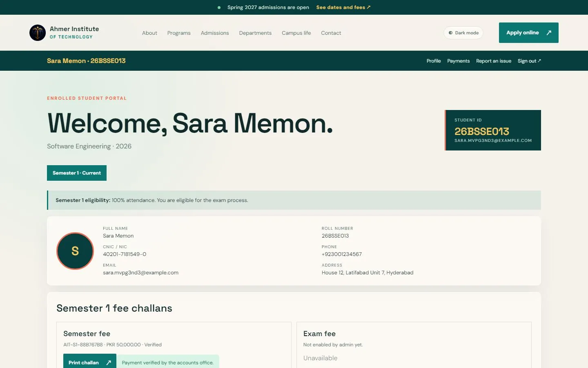Viewport: 588px width, 368px height.
Task: Click the 'S' profile avatar circle
Action: [75, 251]
